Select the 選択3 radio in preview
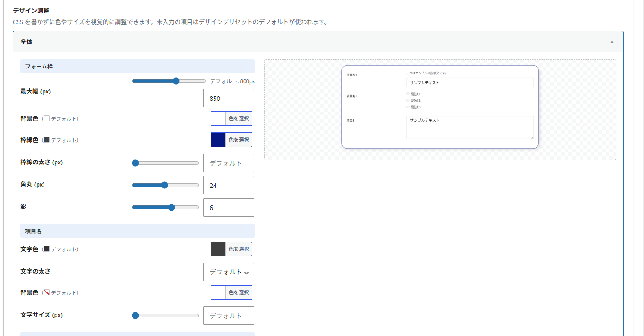 (408, 107)
